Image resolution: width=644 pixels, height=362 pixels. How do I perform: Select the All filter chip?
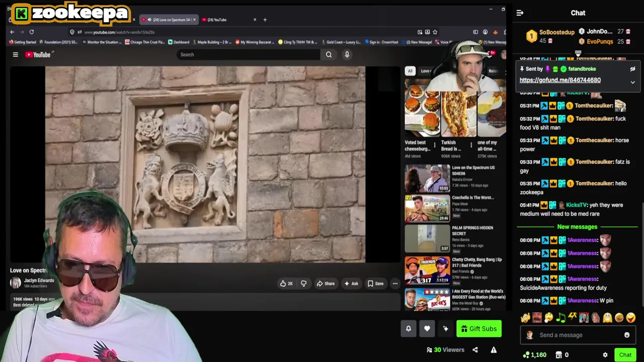pyautogui.click(x=410, y=71)
